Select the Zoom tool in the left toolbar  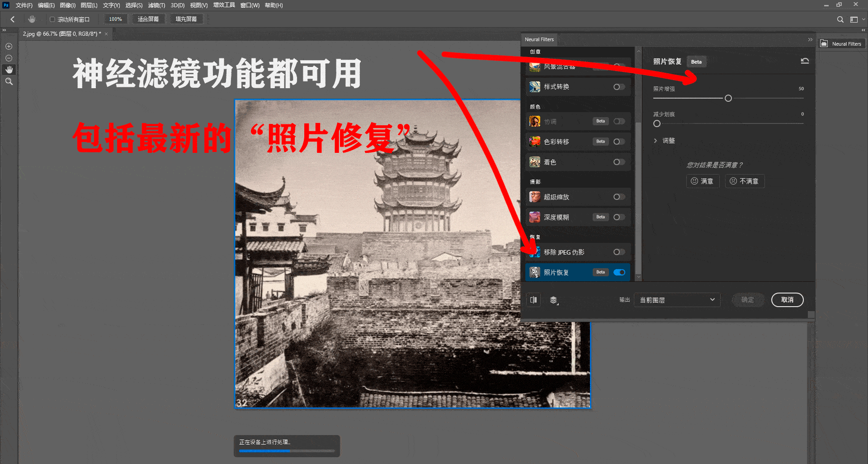pyautogui.click(x=9, y=81)
